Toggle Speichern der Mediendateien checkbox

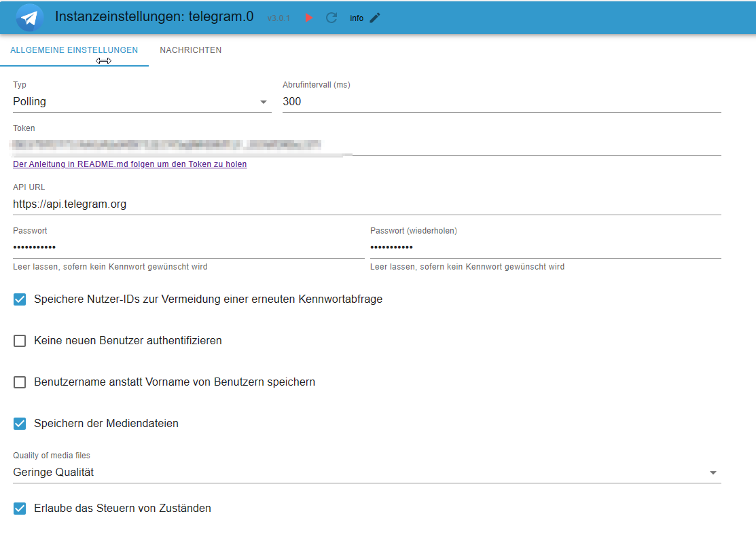pyautogui.click(x=20, y=424)
